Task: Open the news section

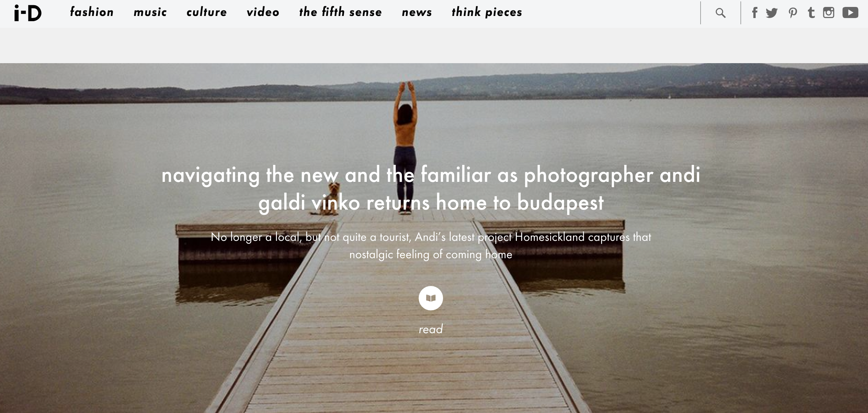Action: (417, 12)
